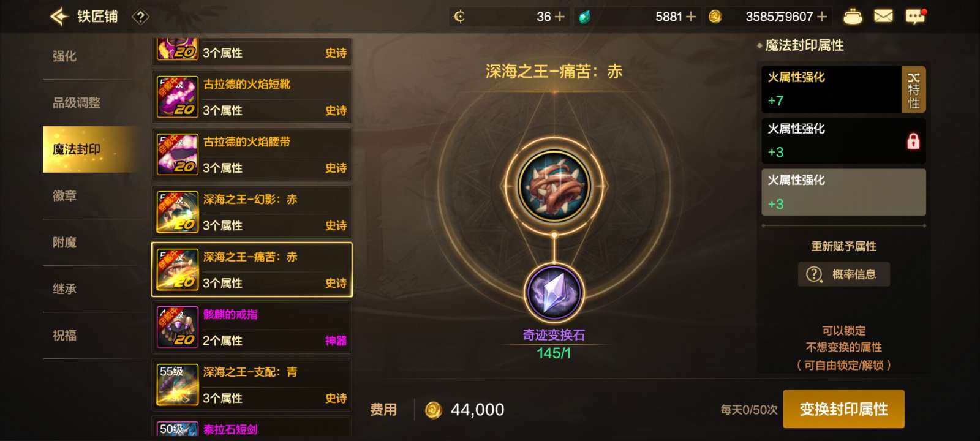Click the plus beside gold 3585万9607
This screenshot has height=441, width=980.
coord(822,17)
